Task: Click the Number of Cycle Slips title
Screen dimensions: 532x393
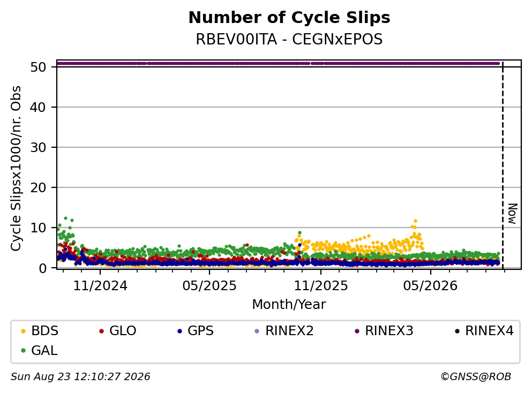Action: (x=289, y=18)
